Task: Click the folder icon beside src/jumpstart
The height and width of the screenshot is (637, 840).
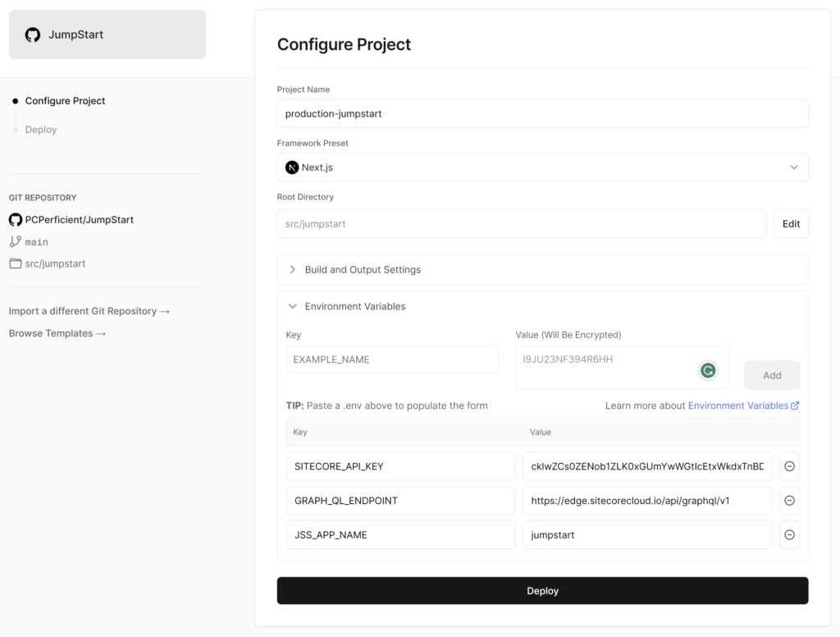Action: click(14, 264)
